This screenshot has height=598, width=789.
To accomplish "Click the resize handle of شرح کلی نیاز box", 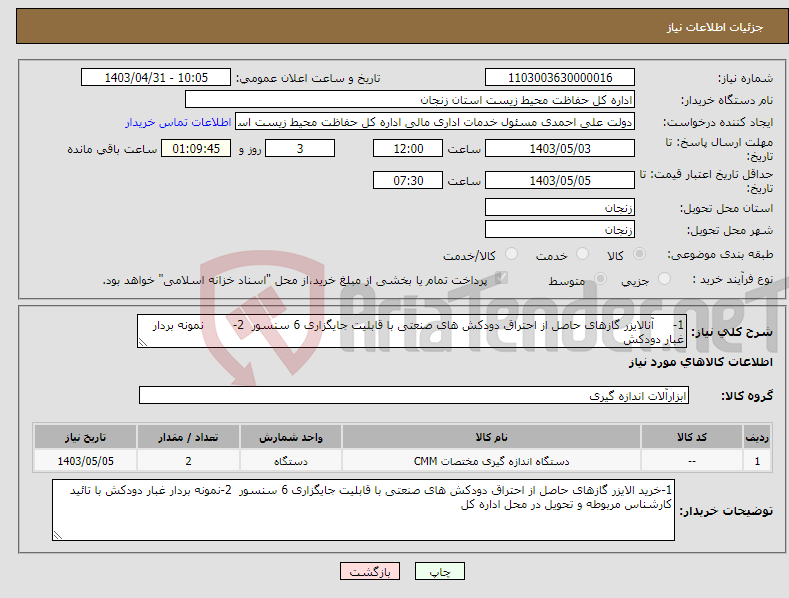I will click(x=143, y=342).
